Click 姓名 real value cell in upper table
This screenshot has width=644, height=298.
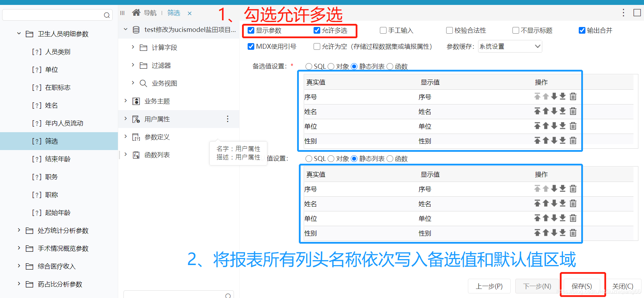311,111
